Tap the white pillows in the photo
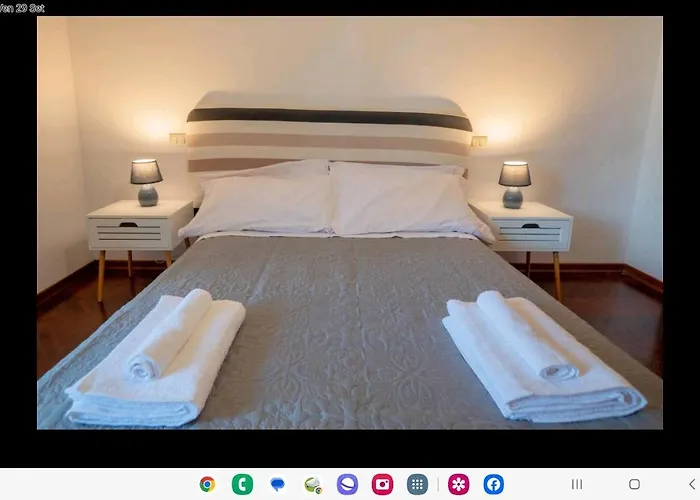This screenshot has height=500, width=700. [x=335, y=200]
